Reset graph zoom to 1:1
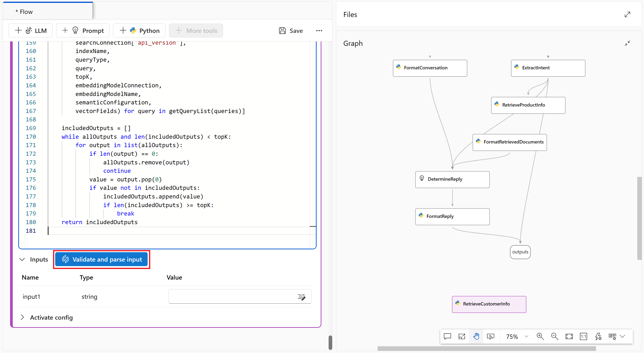This screenshot has width=644, height=353. point(583,336)
